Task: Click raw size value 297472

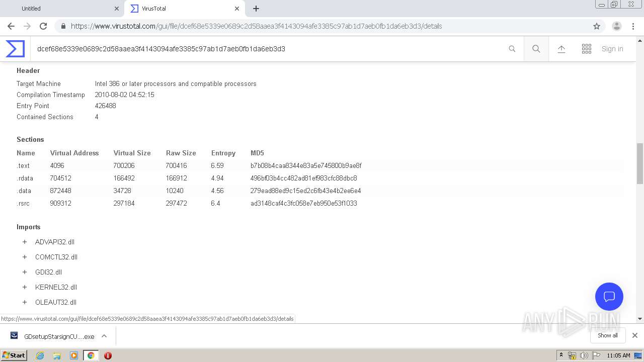Action: coord(177,203)
